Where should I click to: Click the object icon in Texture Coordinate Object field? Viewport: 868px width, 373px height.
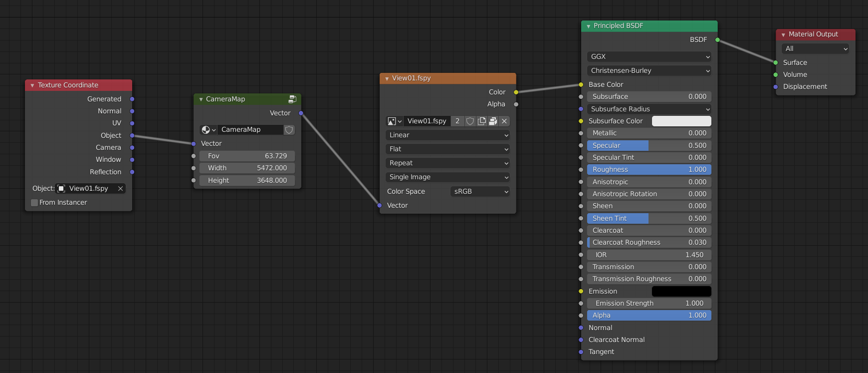[x=61, y=189]
